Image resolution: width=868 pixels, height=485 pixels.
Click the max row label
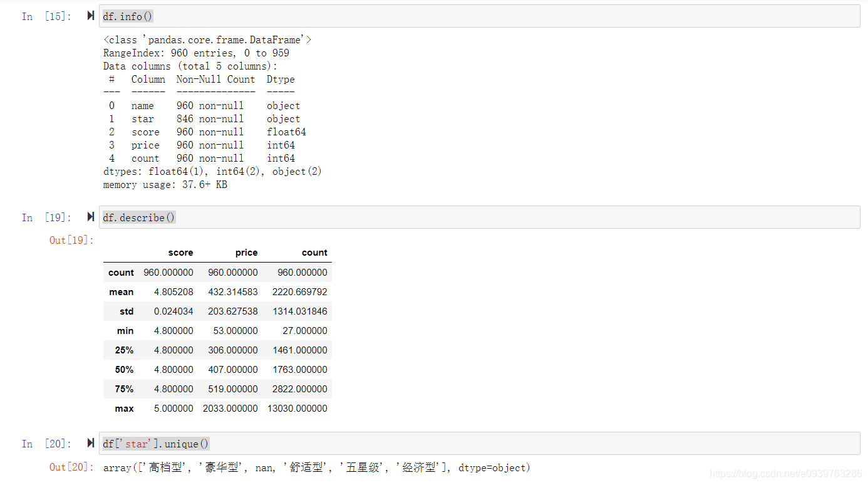(x=124, y=409)
